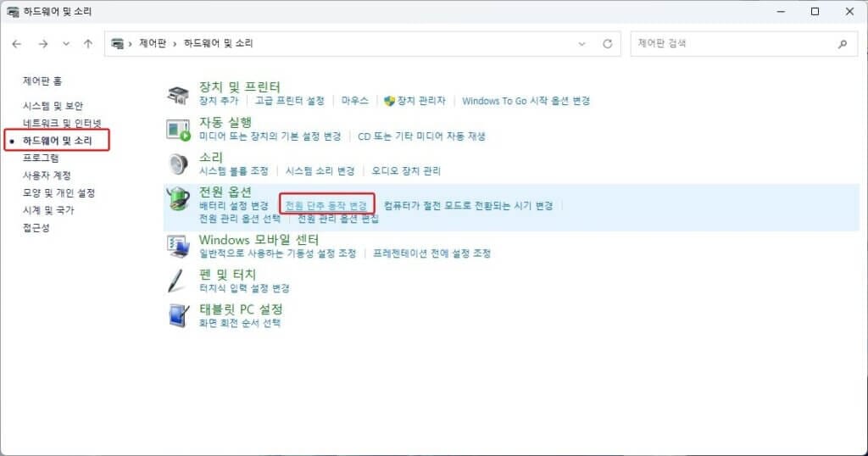This screenshot has height=456, width=868.
Task: Go back with the back arrow
Action: coord(17,44)
